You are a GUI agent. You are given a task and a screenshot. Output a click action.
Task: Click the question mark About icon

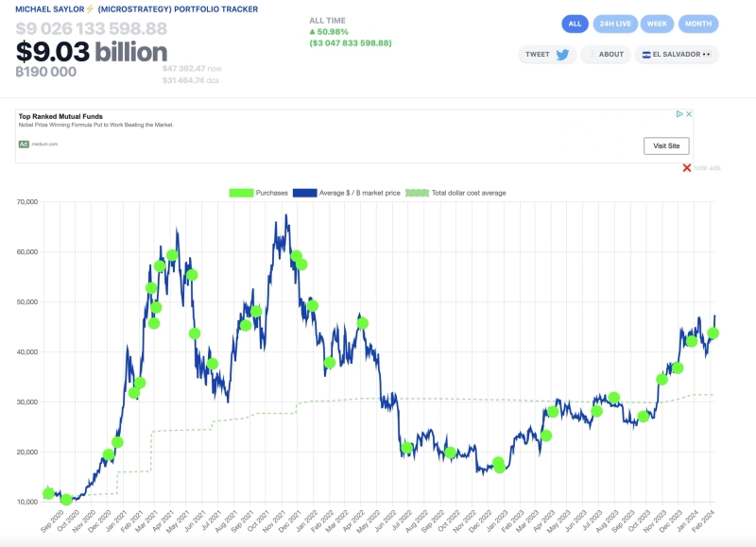(592, 55)
